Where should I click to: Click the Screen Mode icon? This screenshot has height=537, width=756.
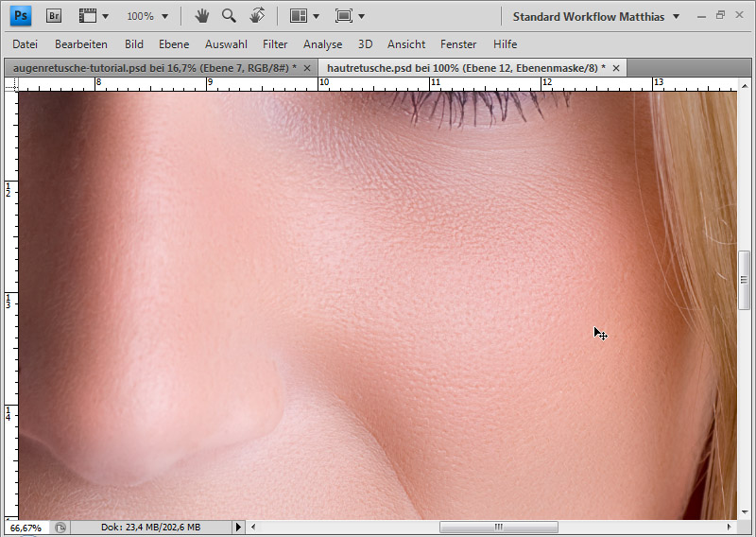tap(344, 16)
